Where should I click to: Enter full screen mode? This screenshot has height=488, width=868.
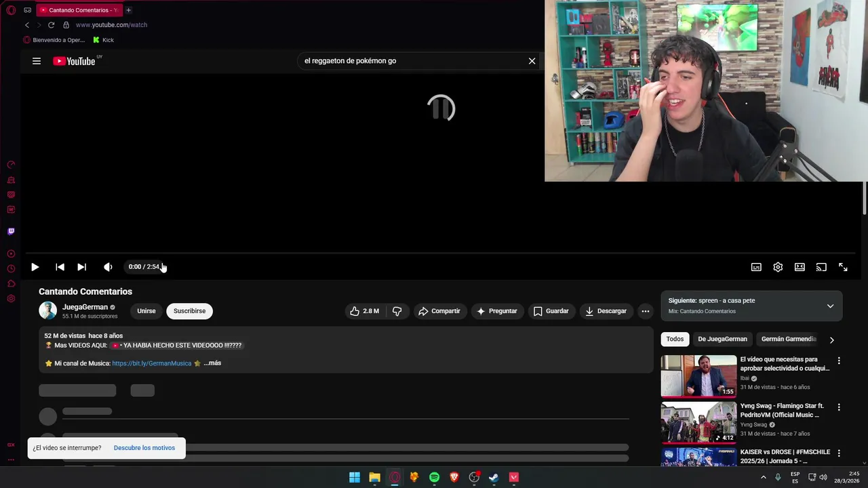coord(843,267)
